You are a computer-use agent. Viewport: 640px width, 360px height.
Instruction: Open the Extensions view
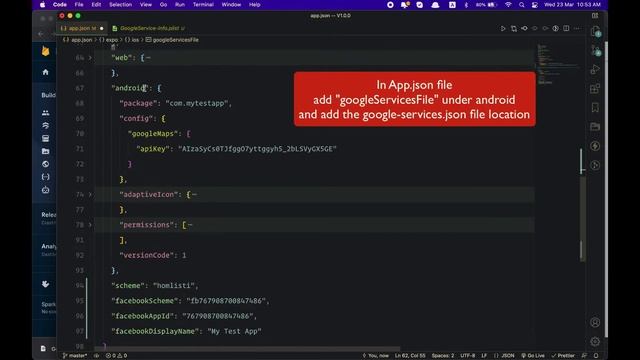tap(595, 88)
